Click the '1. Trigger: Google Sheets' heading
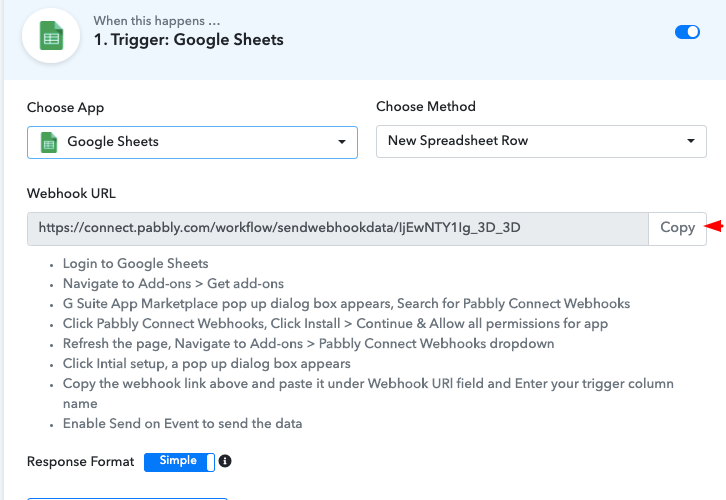The width and height of the screenshot is (726, 500). pos(188,40)
